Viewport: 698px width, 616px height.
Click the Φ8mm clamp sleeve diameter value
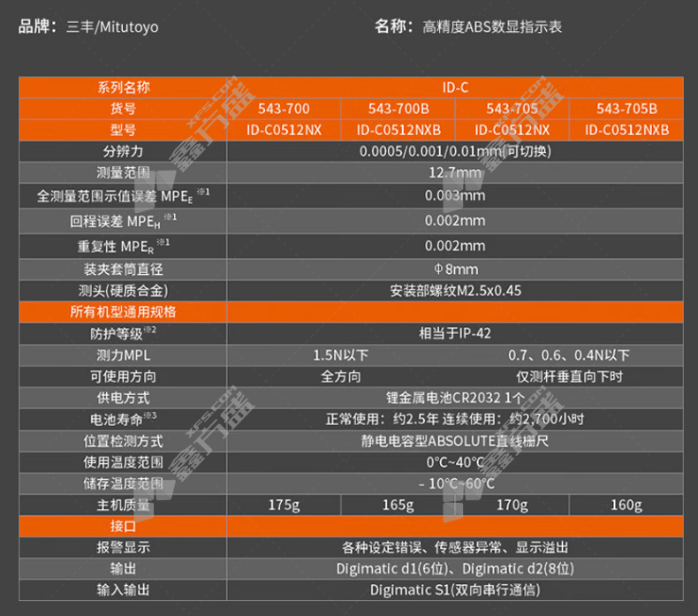pos(455,269)
